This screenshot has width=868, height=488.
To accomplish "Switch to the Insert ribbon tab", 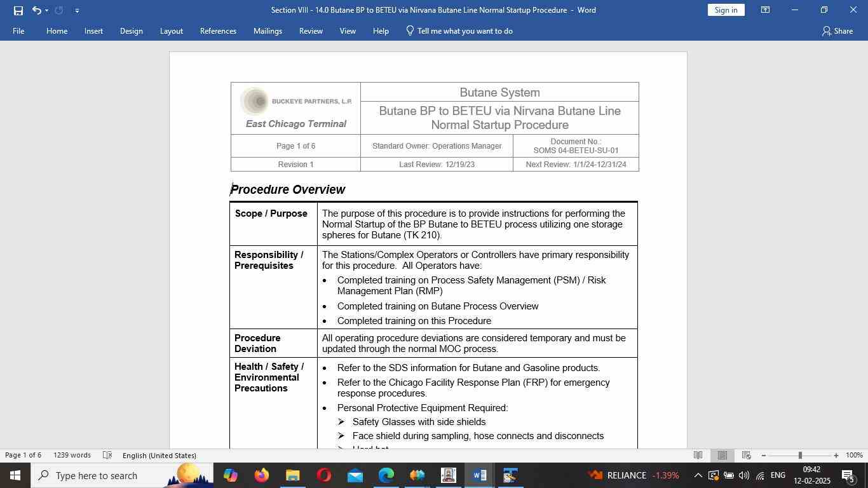I will tap(93, 31).
